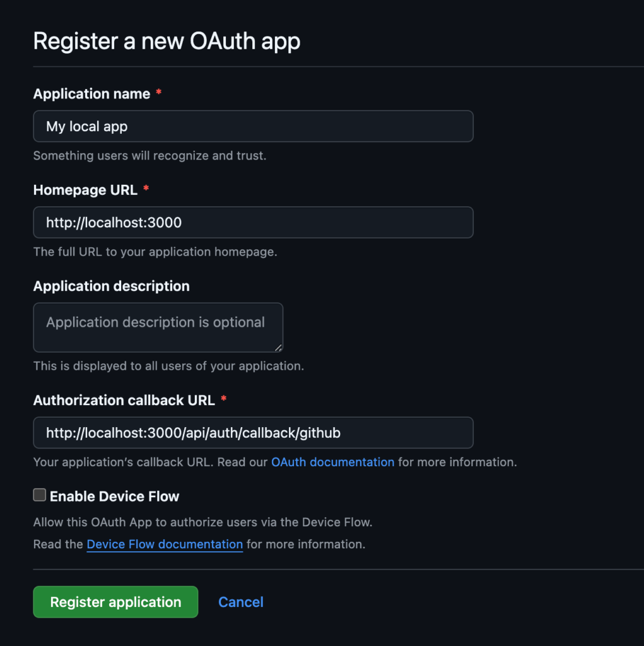This screenshot has height=646, width=644.
Task: Click the "Enable Device Flow" label text
Action: tap(114, 496)
